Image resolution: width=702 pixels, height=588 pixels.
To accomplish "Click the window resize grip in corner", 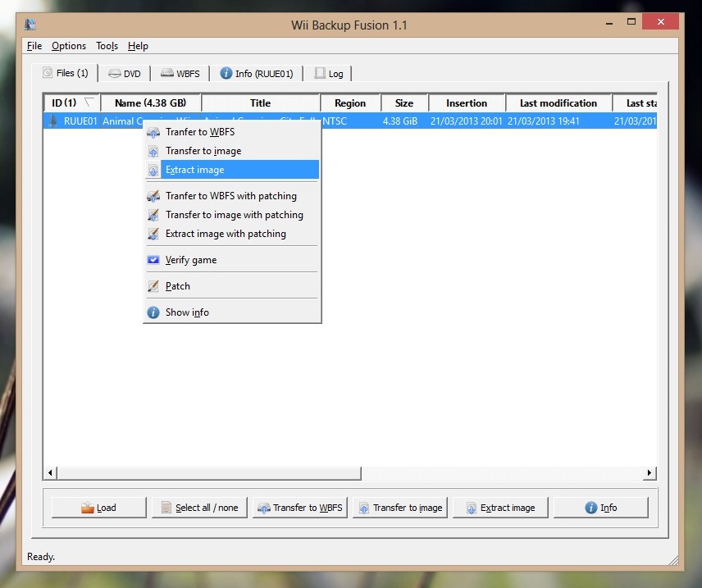I will (673, 560).
